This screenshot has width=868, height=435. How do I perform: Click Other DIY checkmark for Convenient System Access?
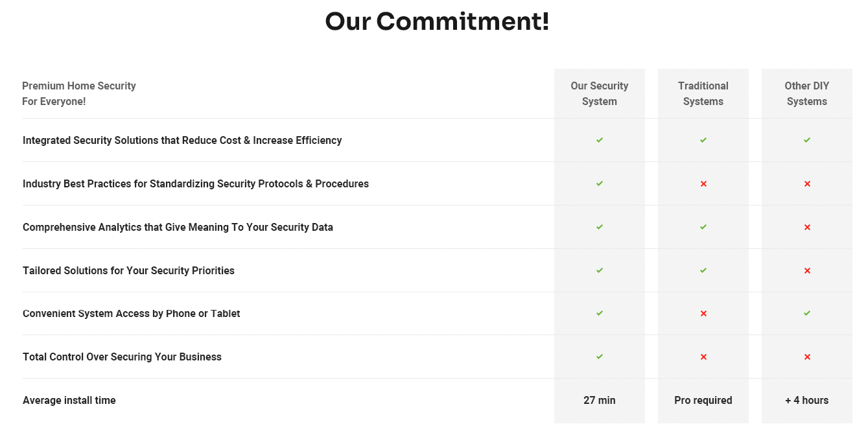pos(807,313)
